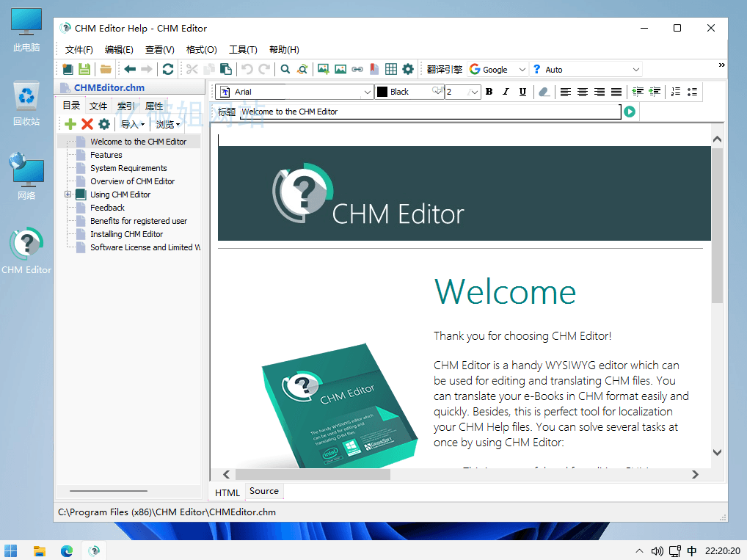Open the Google translation engine dropdown
Viewport: 747px width, 560px height.
point(522,70)
